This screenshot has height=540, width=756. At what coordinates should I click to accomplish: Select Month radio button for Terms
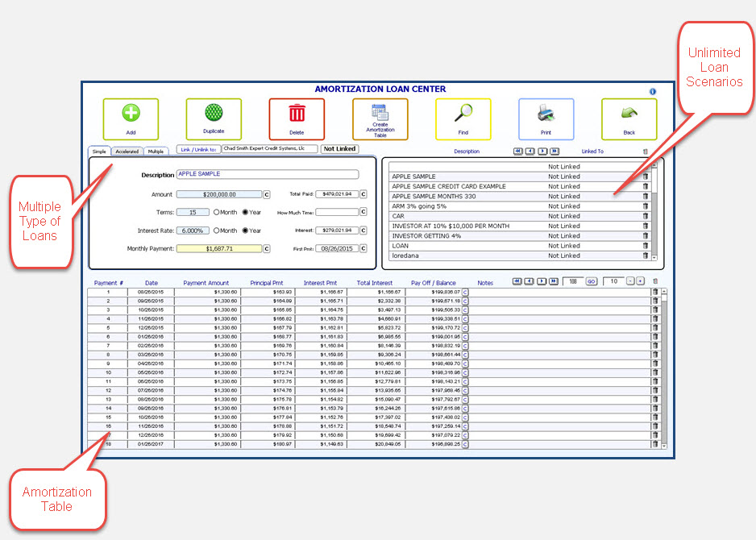click(x=217, y=212)
